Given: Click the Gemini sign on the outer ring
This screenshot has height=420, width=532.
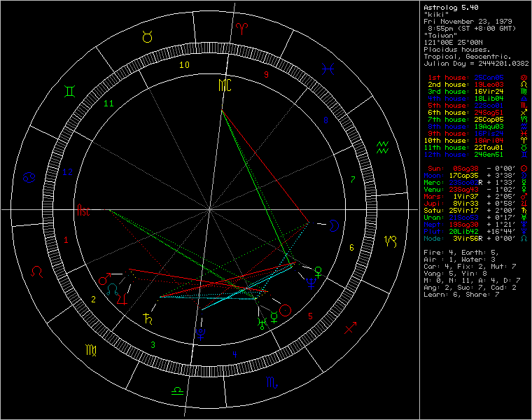Looking at the screenshot, I should (x=71, y=90).
